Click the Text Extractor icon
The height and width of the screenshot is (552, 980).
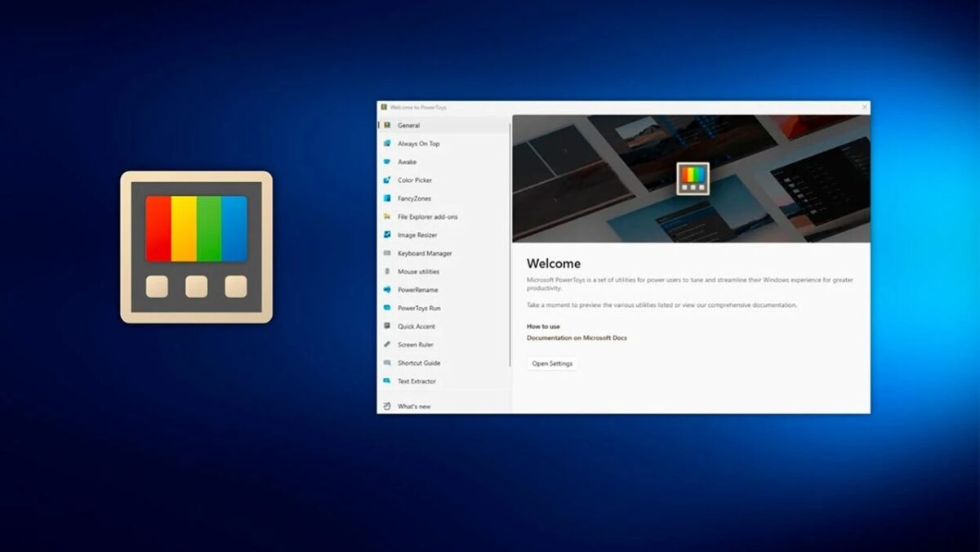tap(387, 381)
